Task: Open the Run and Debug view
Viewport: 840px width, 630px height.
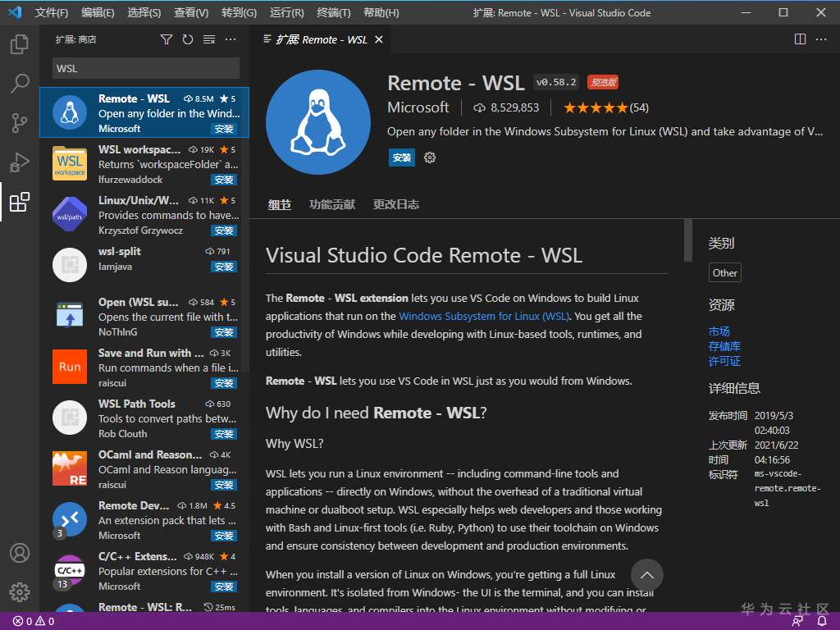Action: coord(20,162)
